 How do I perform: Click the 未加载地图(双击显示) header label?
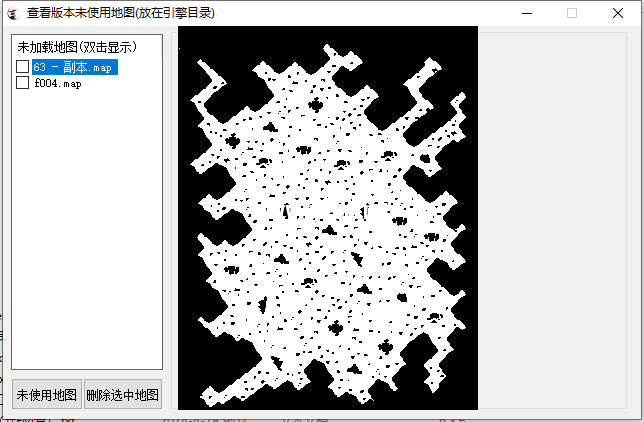[x=77, y=47]
